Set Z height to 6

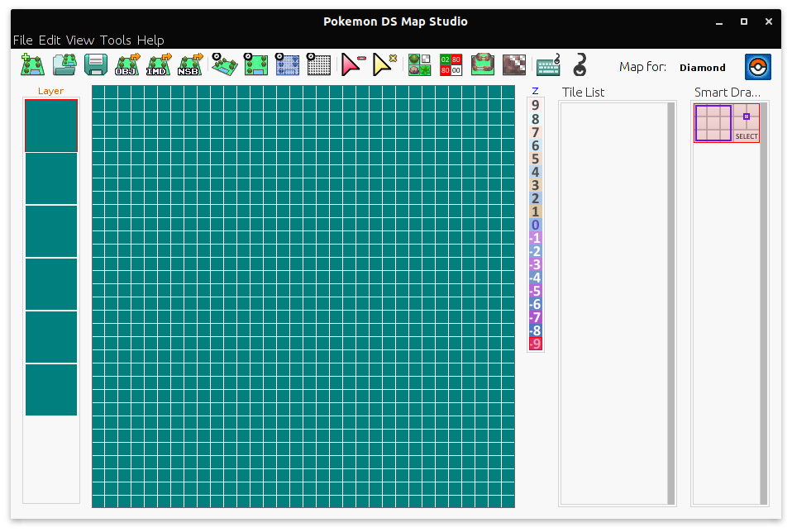(x=536, y=145)
